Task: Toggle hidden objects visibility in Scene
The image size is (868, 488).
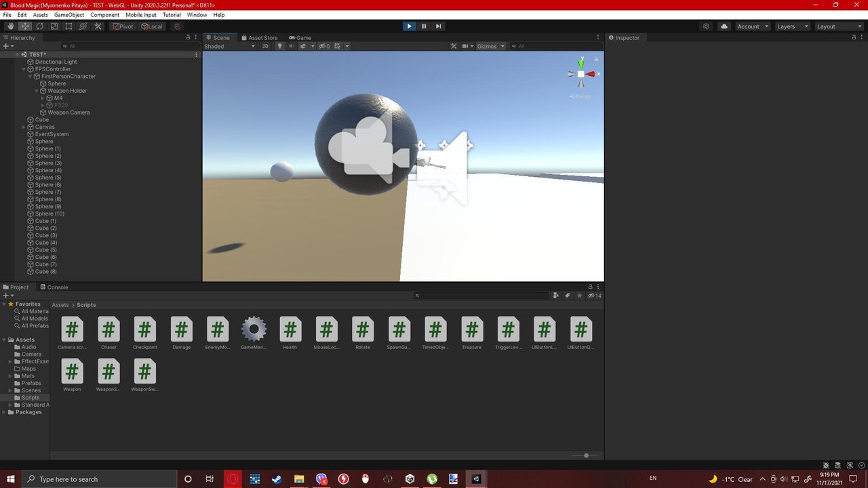Action: click(x=325, y=46)
